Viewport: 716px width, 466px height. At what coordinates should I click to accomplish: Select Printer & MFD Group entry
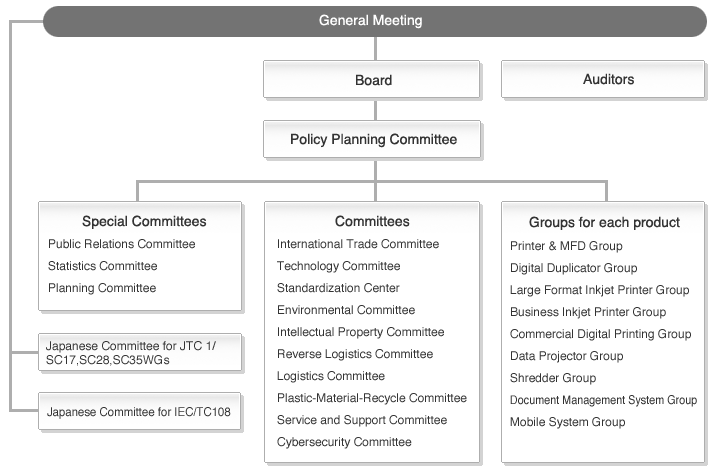(x=566, y=246)
